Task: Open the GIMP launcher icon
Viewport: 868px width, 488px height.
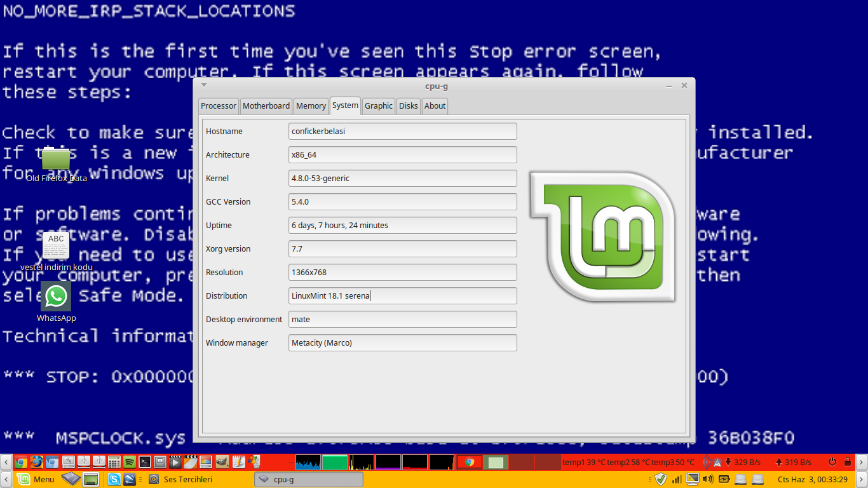Action: coord(222,462)
